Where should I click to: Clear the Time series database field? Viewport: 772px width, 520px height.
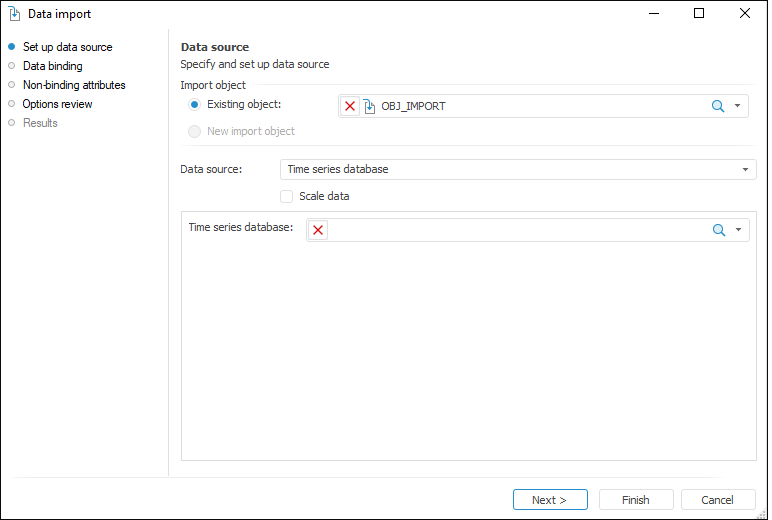318,230
